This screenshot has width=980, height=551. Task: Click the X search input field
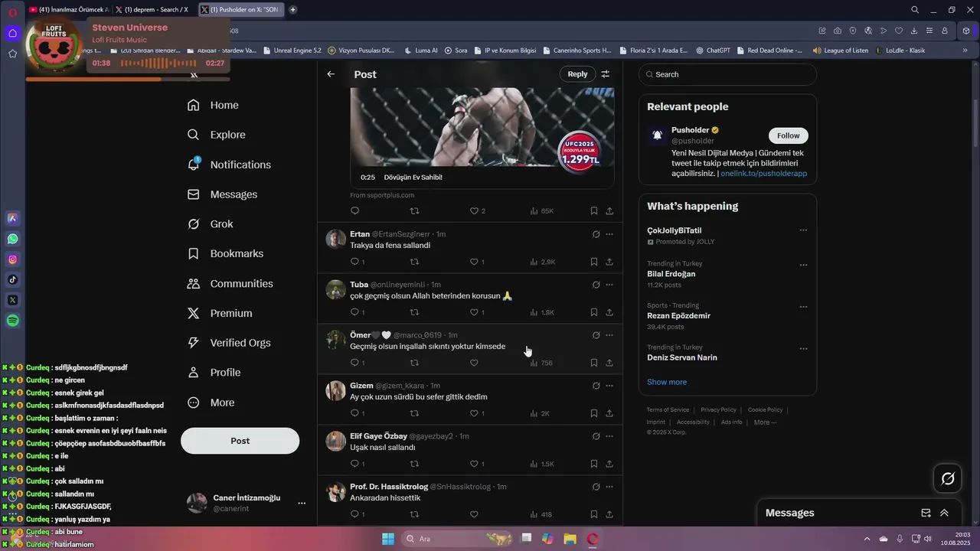coord(727,74)
